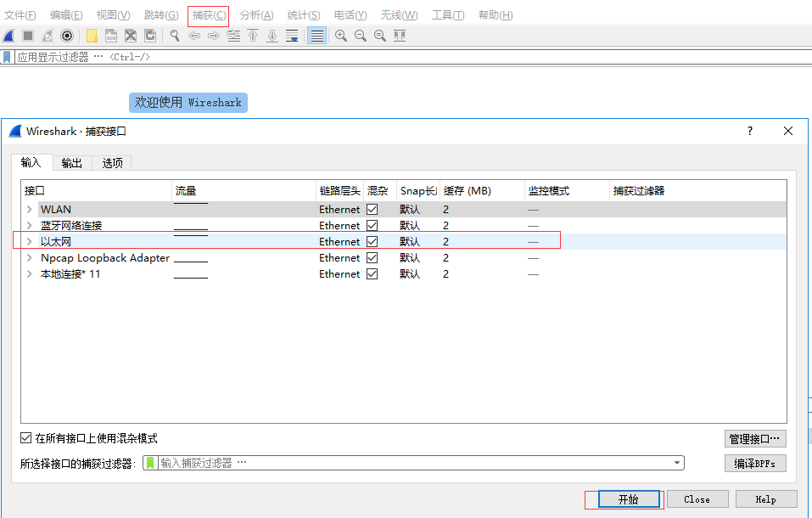This screenshot has height=518, width=812.
Task: Switch to the 选项 tab
Action: (113, 163)
